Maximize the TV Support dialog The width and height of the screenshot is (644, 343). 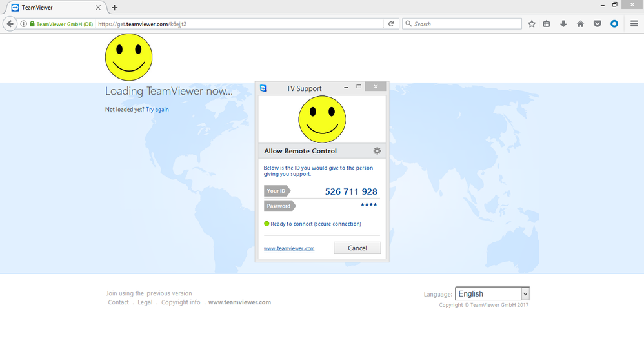[x=359, y=86]
